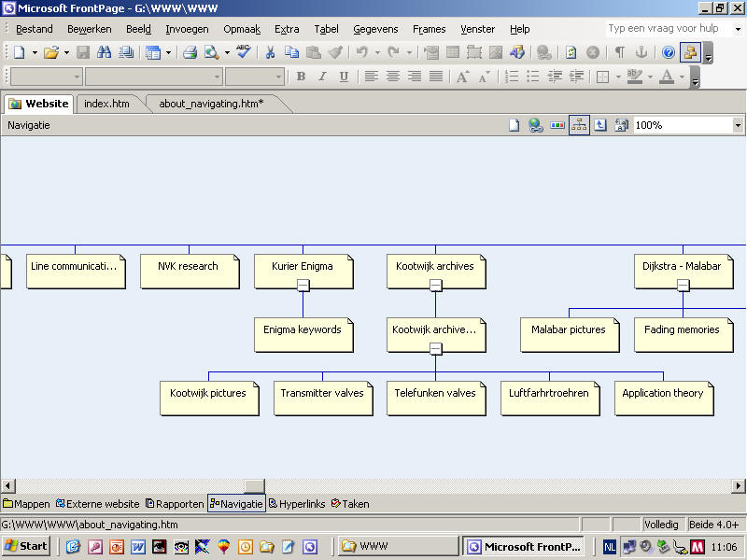Screen dimensions: 747x560
Task: Click the spelling check icon
Action: pos(243,52)
